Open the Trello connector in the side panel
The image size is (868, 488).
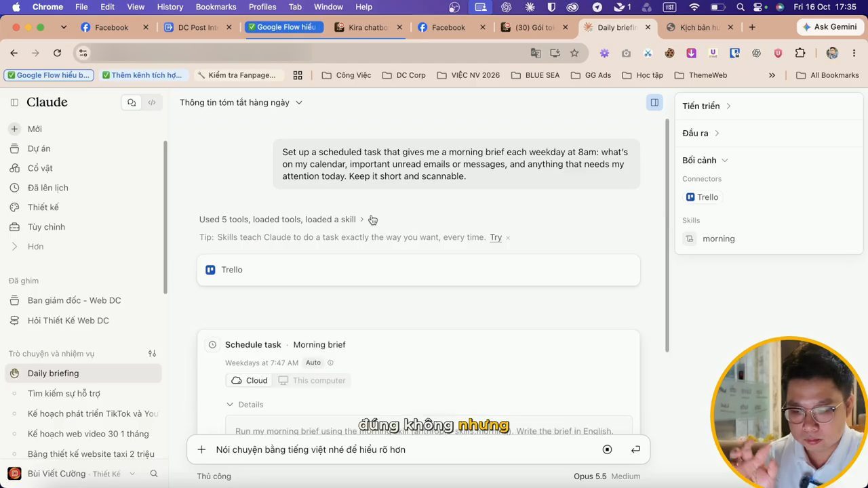703,197
